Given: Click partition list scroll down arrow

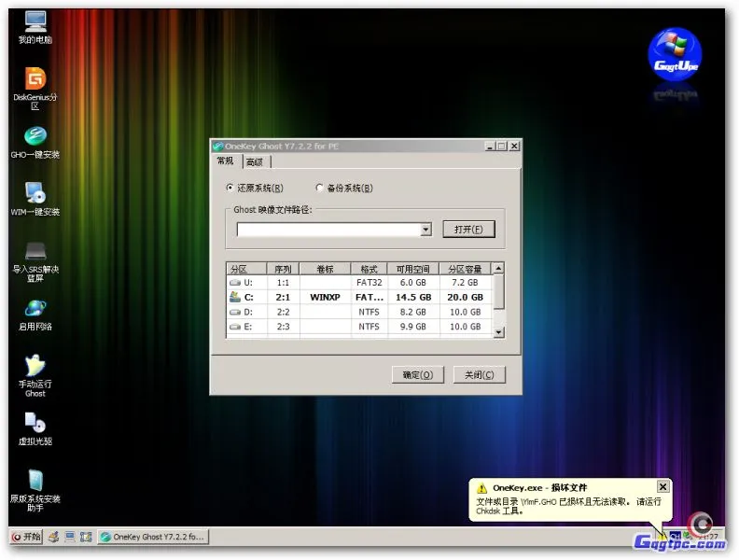Looking at the screenshot, I should point(498,332).
